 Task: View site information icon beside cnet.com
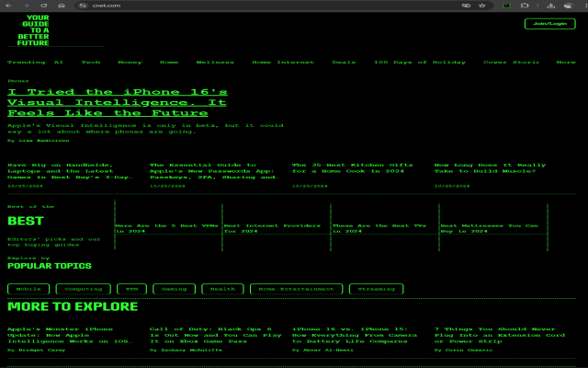[x=84, y=6]
